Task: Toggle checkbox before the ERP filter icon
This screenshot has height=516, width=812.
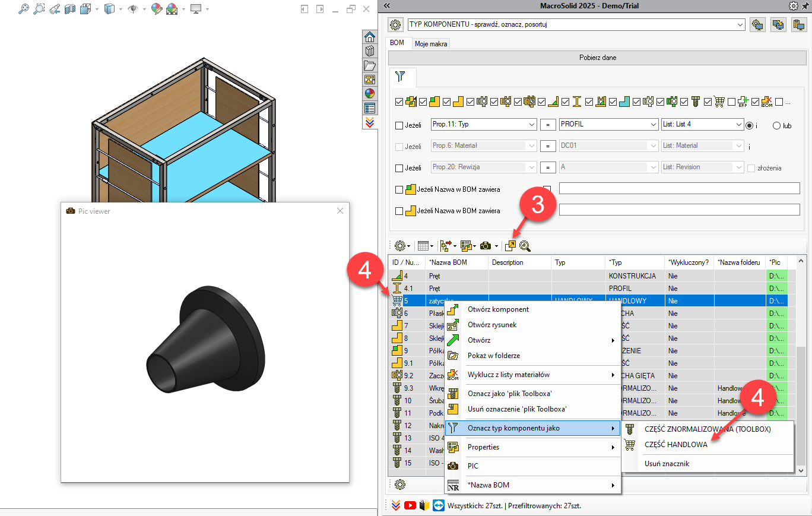Action: pyautogui.click(x=731, y=102)
